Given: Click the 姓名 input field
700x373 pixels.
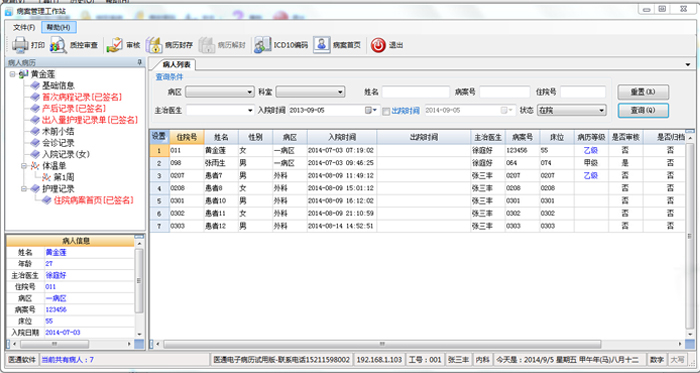Looking at the screenshot, I should point(416,92).
